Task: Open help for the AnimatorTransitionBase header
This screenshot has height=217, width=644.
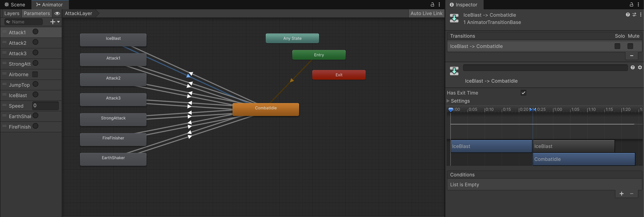Action: coord(627,15)
